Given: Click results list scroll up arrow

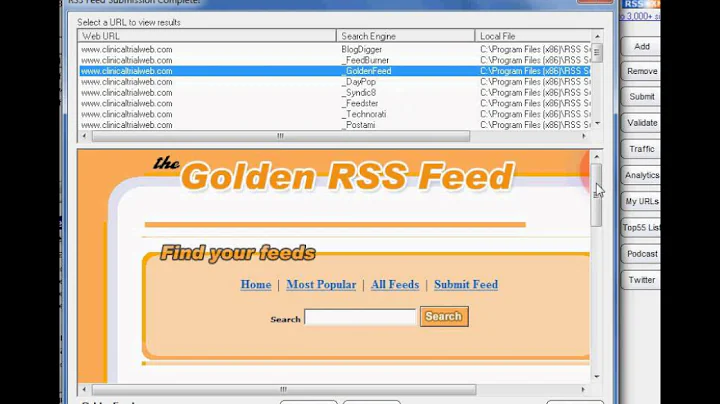Looking at the screenshot, I should [x=597, y=36].
